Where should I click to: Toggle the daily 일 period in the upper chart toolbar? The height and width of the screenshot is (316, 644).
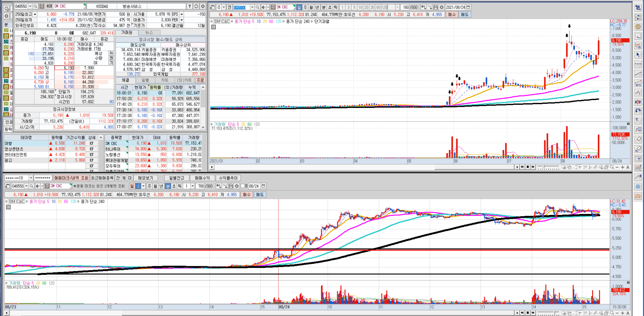click(x=299, y=7)
